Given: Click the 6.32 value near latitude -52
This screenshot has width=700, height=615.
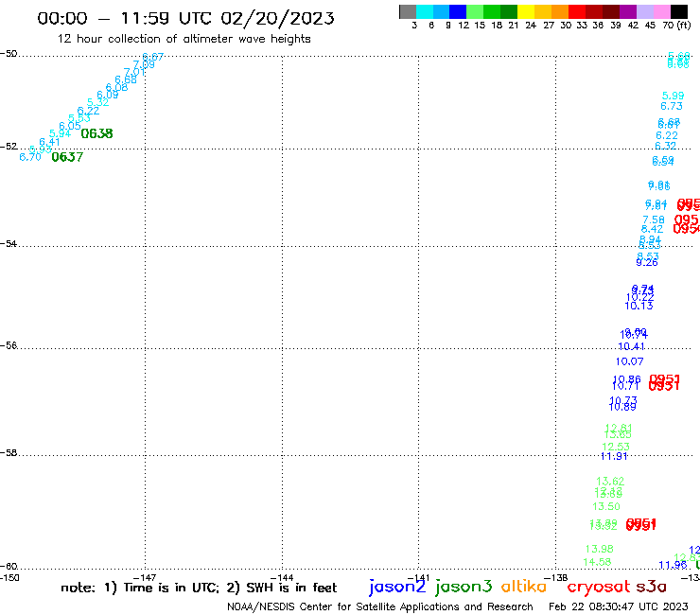Looking at the screenshot, I should pos(666,146).
